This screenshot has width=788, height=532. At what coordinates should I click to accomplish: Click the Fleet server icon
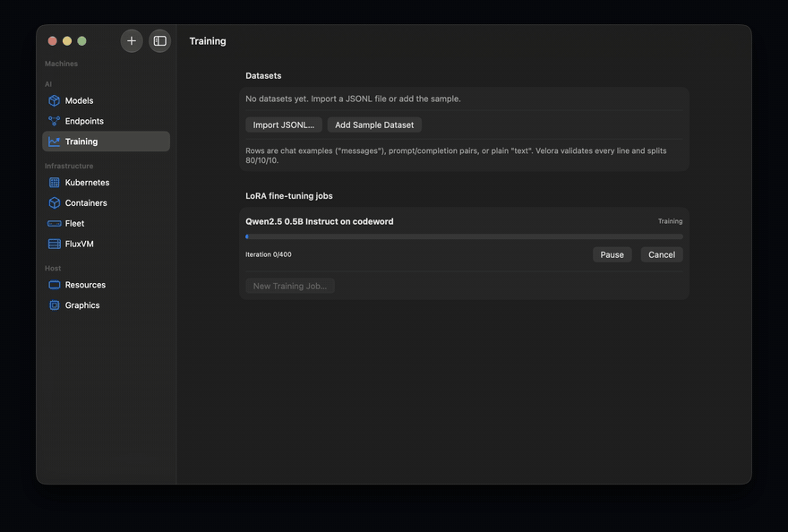click(x=55, y=223)
